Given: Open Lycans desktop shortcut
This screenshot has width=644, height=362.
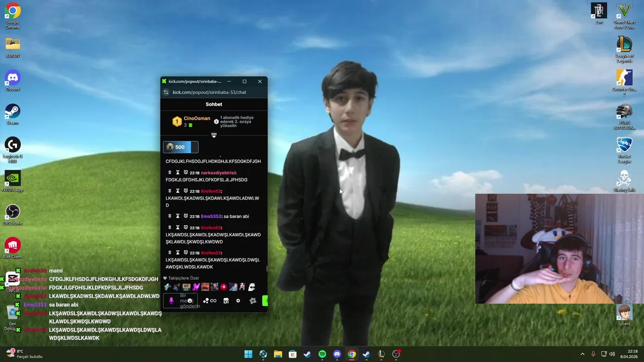Looking at the screenshot, I should [x=624, y=315].
